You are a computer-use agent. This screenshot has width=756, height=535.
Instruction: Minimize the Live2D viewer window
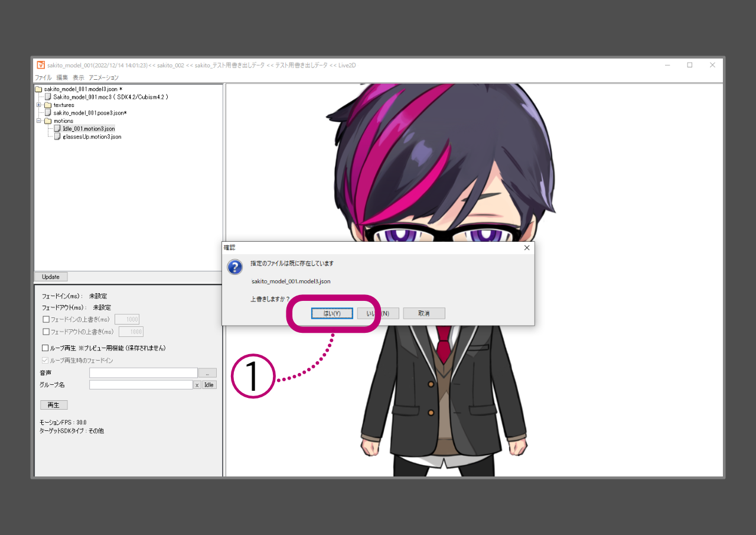(x=667, y=65)
